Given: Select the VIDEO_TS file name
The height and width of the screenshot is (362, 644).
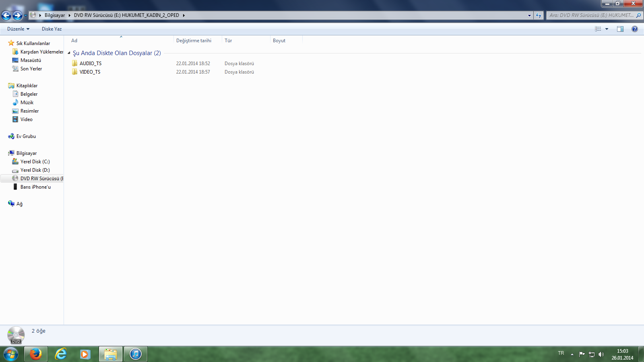Looking at the screenshot, I should (x=90, y=72).
